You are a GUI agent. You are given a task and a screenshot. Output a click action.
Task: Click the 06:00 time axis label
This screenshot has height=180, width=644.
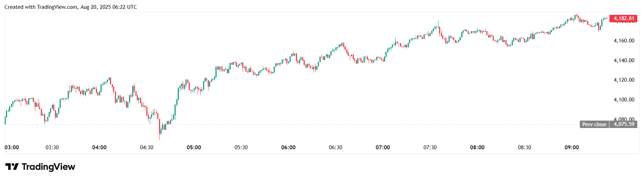pyautogui.click(x=288, y=147)
